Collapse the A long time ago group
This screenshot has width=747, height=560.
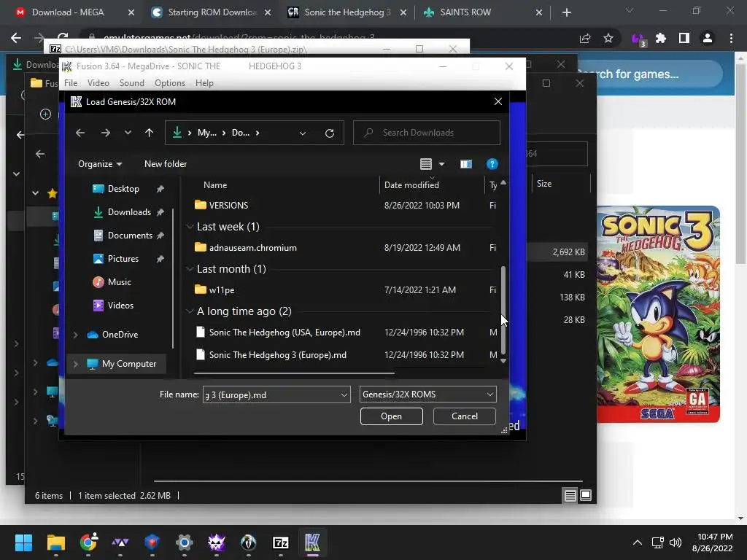pos(190,311)
